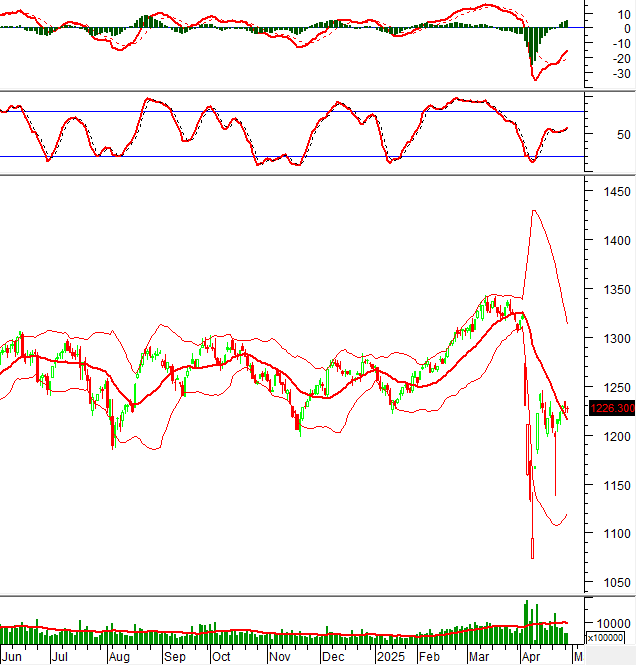Screen dimensions: 636x665
Task: Click the 1300 price axis label
Action: click(617, 338)
